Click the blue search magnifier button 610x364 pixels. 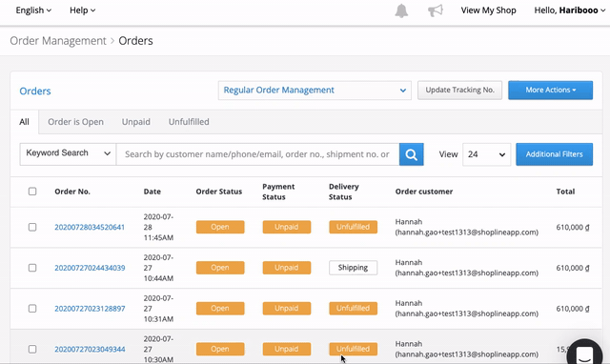tap(411, 154)
